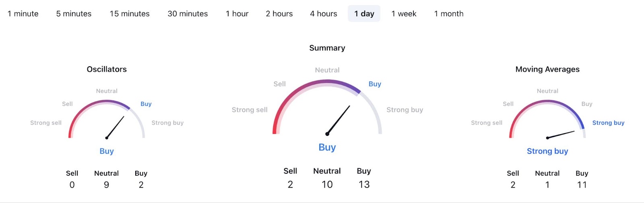The image size is (644, 203).
Task: Select the 1 month timeframe tab
Action: pyautogui.click(x=448, y=14)
